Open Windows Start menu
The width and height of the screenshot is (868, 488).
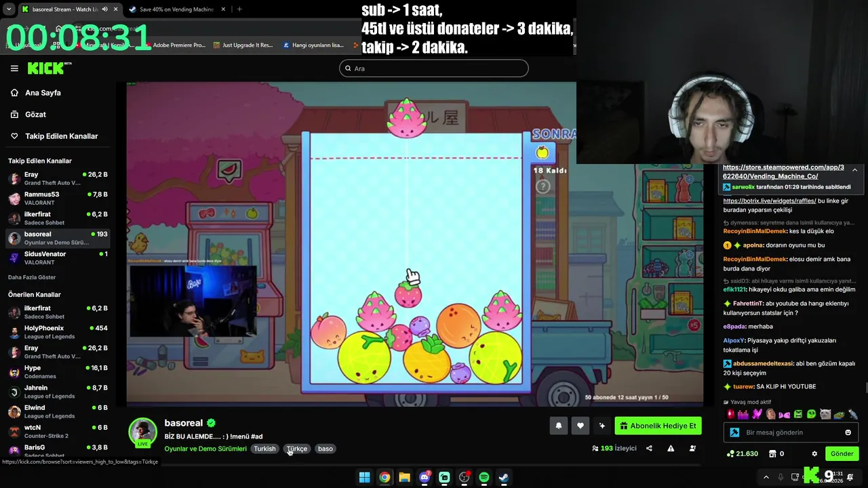(x=364, y=477)
